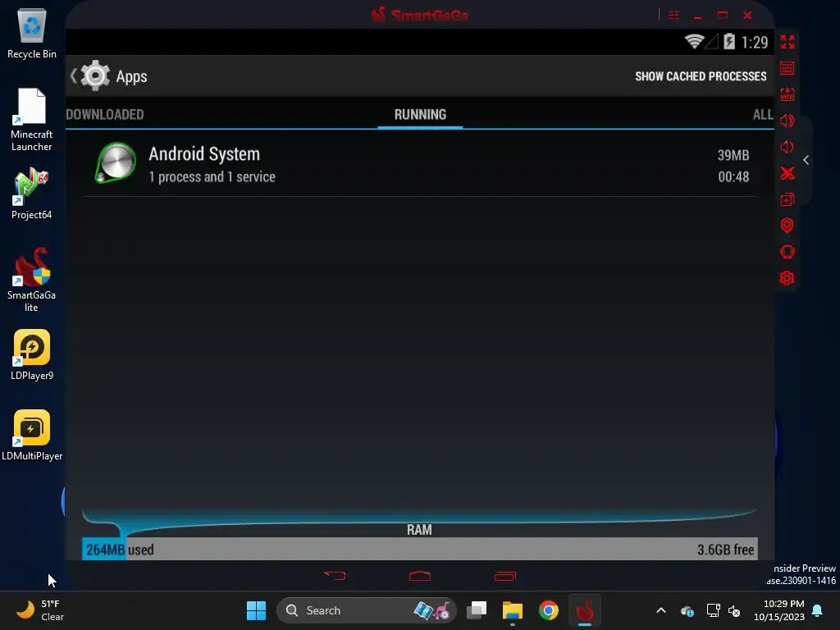
Task: Click SHOW CACHED PROCESSES button
Action: click(701, 76)
